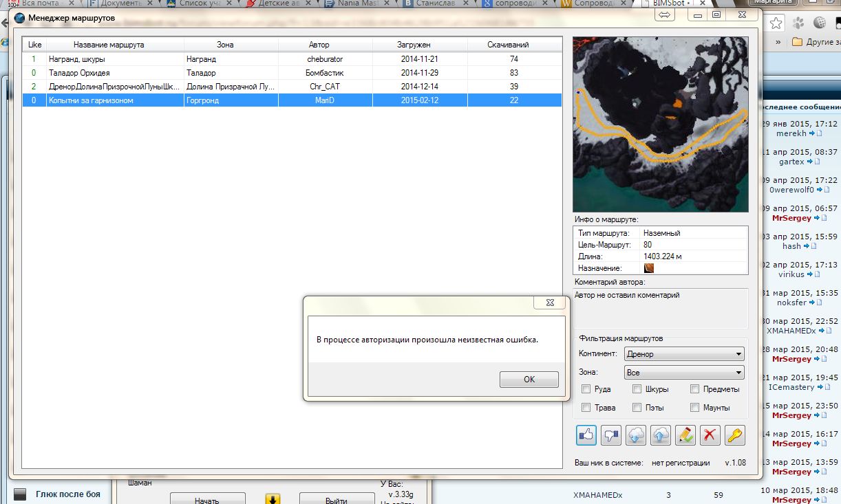Image resolution: width=841 pixels, height=504 pixels.
Task: Click the Назначение brown skin swatch icon
Action: tap(648, 268)
